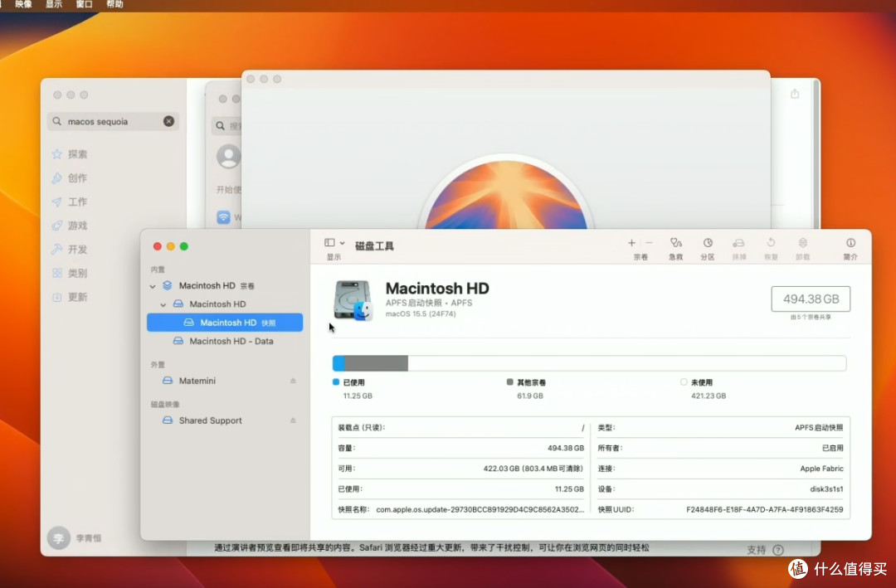Click the Wi-Fi icon in System Settings sidebar
Viewport: 896px width, 588px height.
(x=223, y=217)
